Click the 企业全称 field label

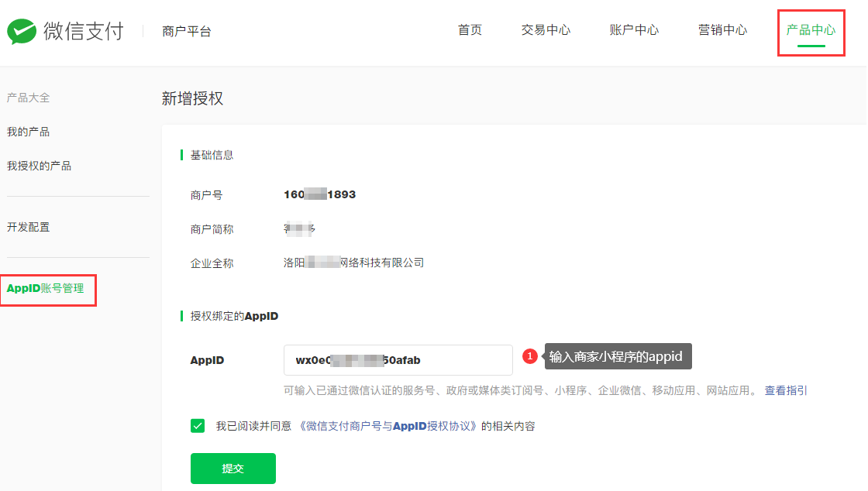pos(212,263)
